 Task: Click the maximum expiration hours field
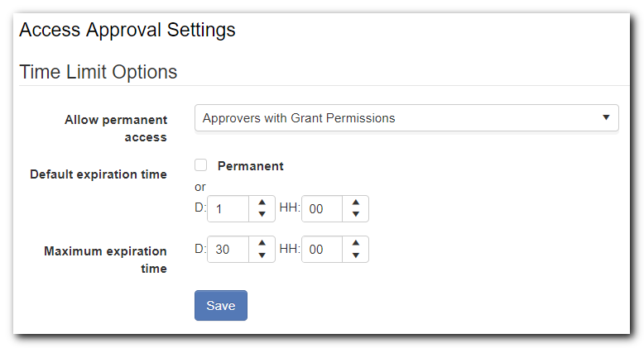point(322,249)
